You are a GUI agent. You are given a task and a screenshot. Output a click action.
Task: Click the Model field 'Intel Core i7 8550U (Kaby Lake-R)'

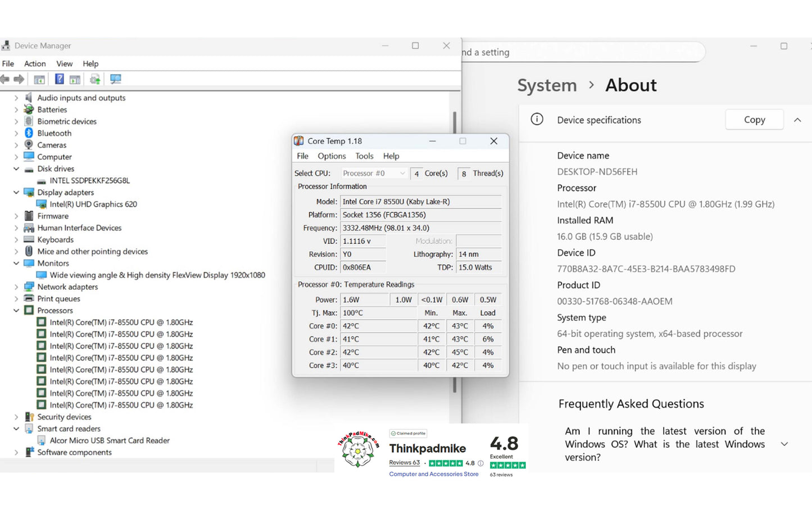click(421, 202)
